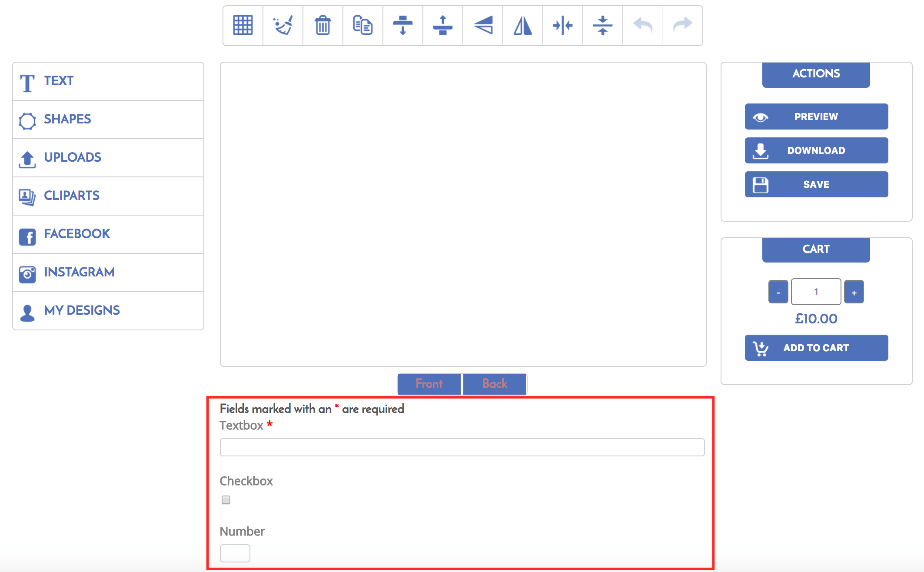This screenshot has width=924, height=572.
Task: Click the redo arrow icon
Action: coord(682,25)
